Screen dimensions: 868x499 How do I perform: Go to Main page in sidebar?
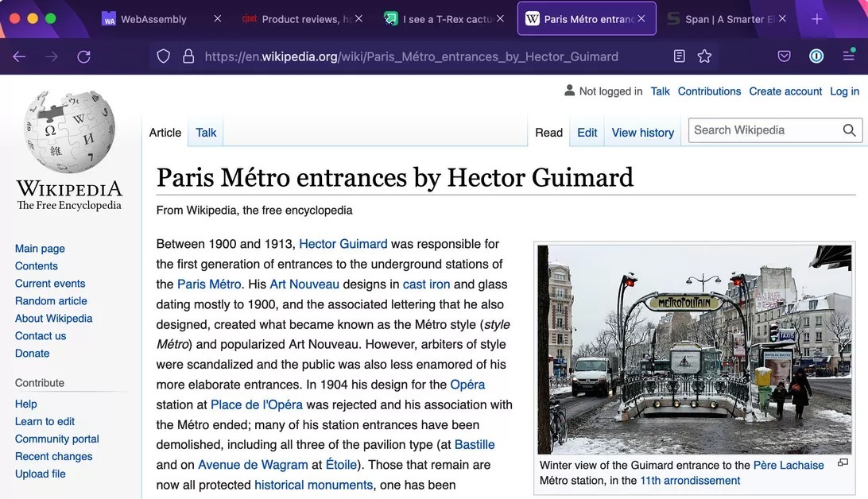(40, 249)
